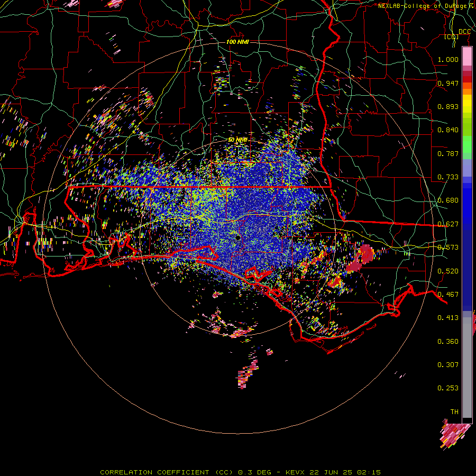Click the [CC] units label
The height and width of the screenshot is (476, 476).
[x=452, y=36]
